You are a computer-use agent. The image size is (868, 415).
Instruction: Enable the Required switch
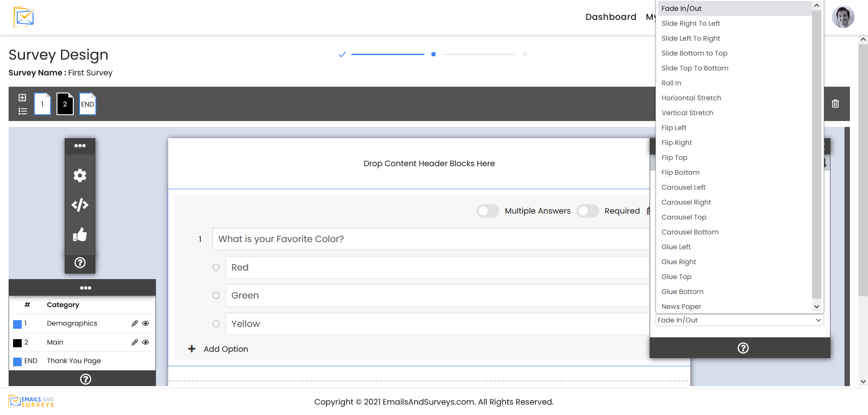point(587,211)
